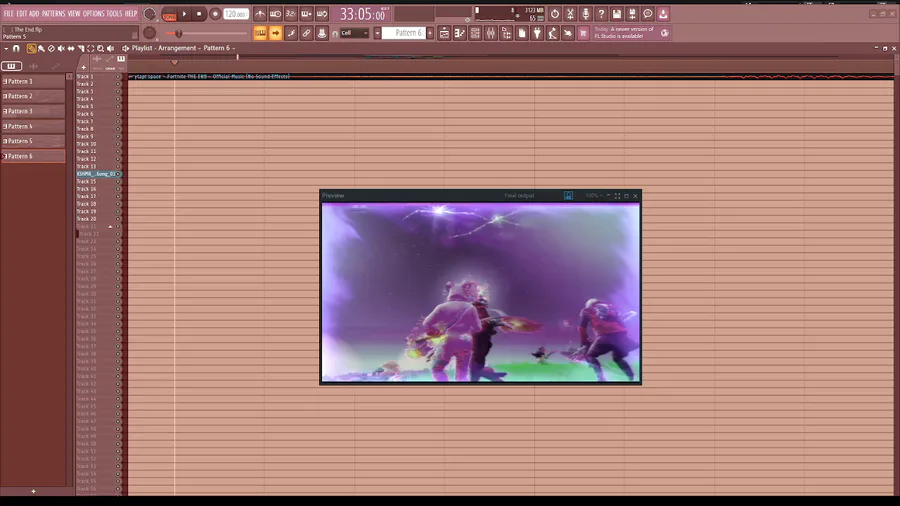The height and width of the screenshot is (506, 900).
Task: Toggle auto scrolling arrow button
Action: [276, 33]
